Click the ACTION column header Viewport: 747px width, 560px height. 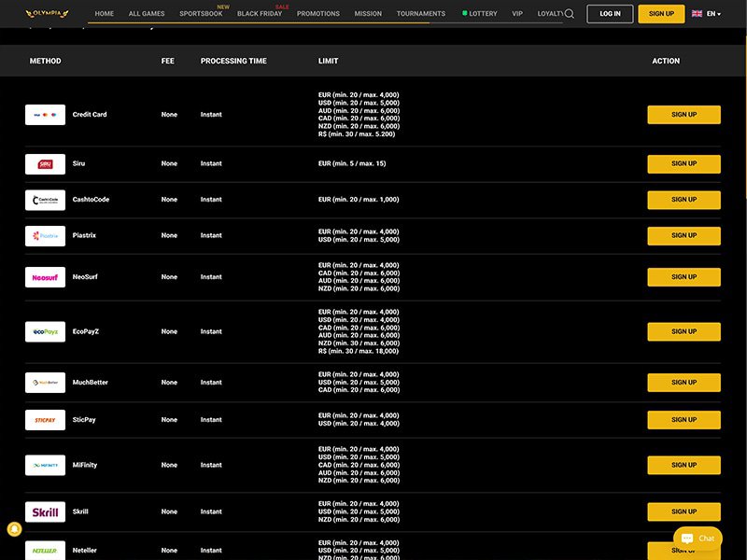click(x=666, y=61)
